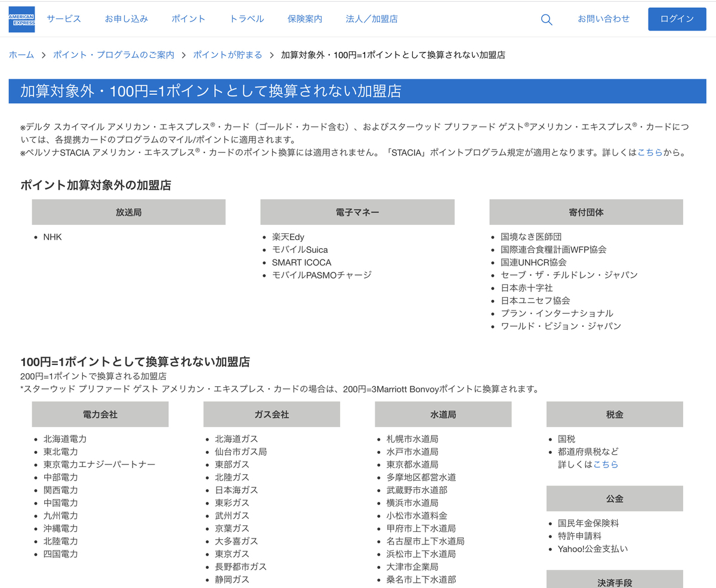Click the 電力会社 header
716x588 pixels.
pyautogui.click(x=100, y=414)
